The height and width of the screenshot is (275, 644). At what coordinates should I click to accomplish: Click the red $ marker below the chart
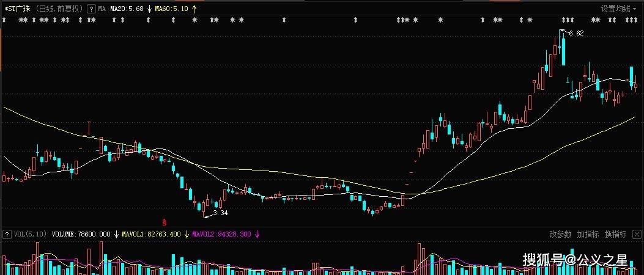(x=164, y=221)
